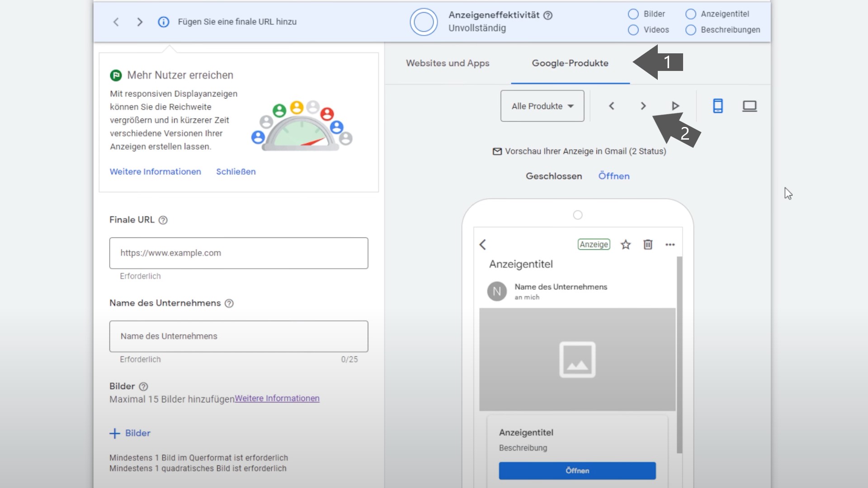Screen dimensions: 868x488
Task: Focus the Name des Unternehmens field
Action: (x=239, y=337)
